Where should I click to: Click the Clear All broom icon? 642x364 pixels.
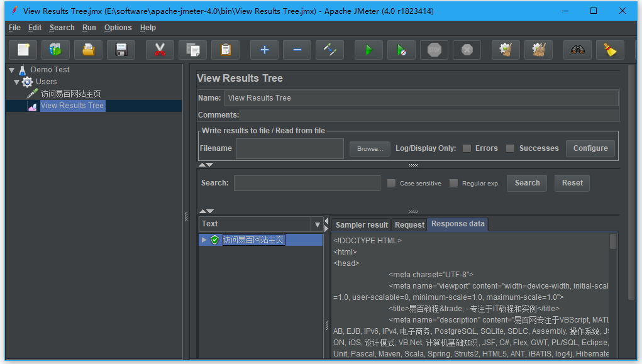(x=540, y=50)
